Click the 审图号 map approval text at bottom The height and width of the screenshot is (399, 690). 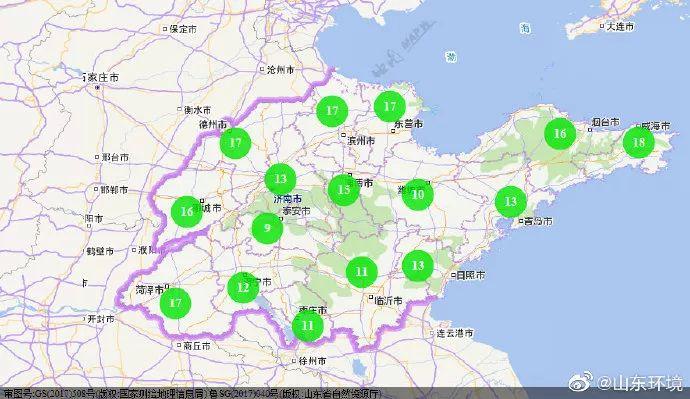tap(192, 394)
